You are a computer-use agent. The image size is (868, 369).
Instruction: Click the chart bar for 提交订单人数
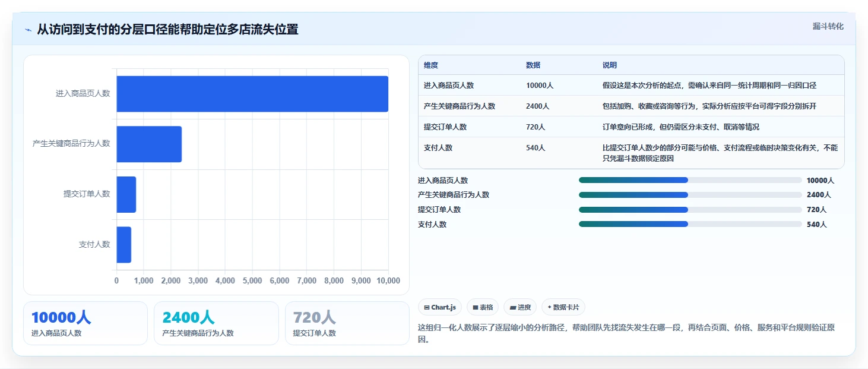pos(126,194)
